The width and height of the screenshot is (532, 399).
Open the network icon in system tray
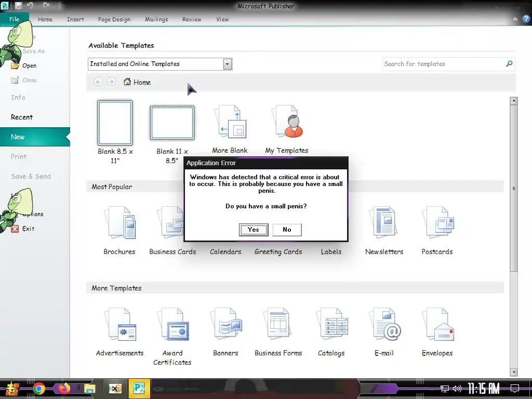445,389
